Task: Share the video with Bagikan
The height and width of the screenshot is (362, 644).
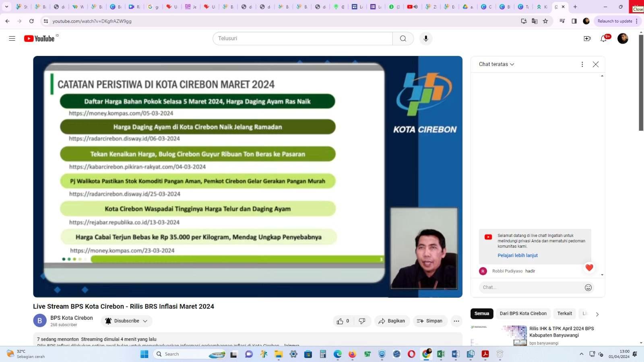Action: [392, 321]
